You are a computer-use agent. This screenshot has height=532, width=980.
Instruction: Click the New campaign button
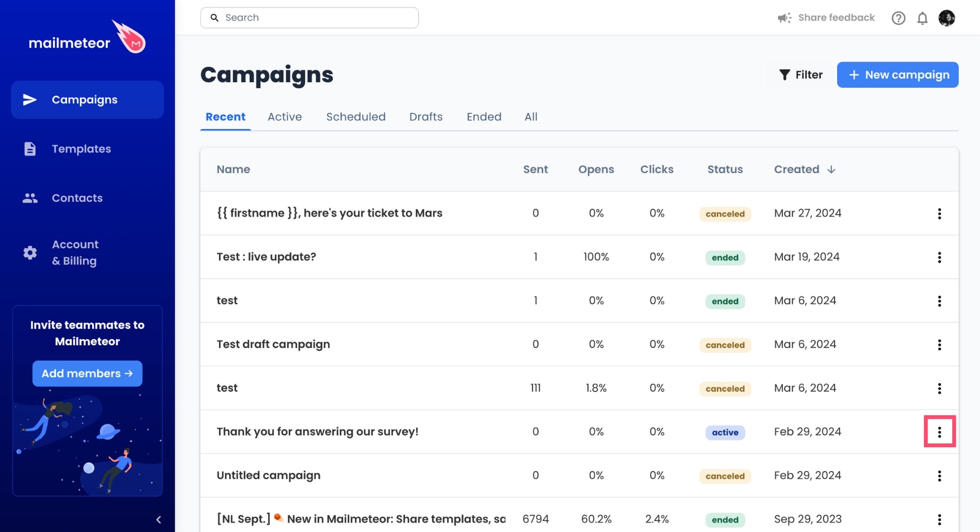898,75
